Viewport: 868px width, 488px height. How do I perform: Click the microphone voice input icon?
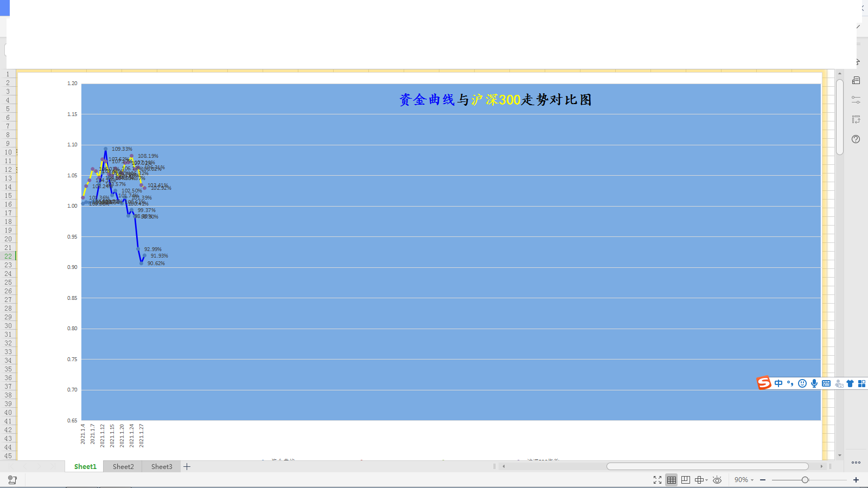pos(814,383)
